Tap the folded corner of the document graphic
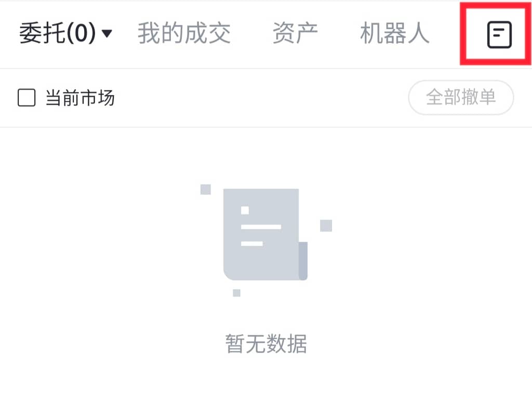 click(303, 261)
